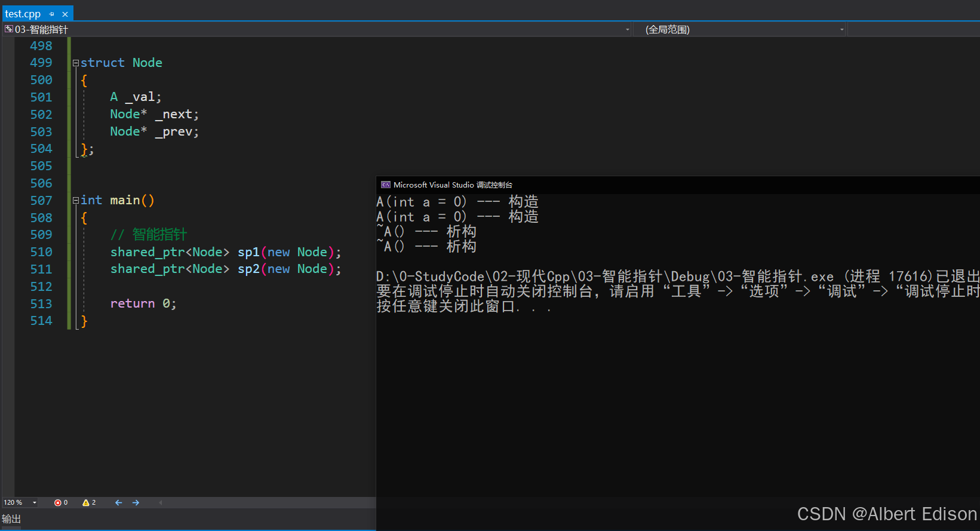Click the closing brace on line 514
This screenshot has width=980, height=531.
coord(84,321)
